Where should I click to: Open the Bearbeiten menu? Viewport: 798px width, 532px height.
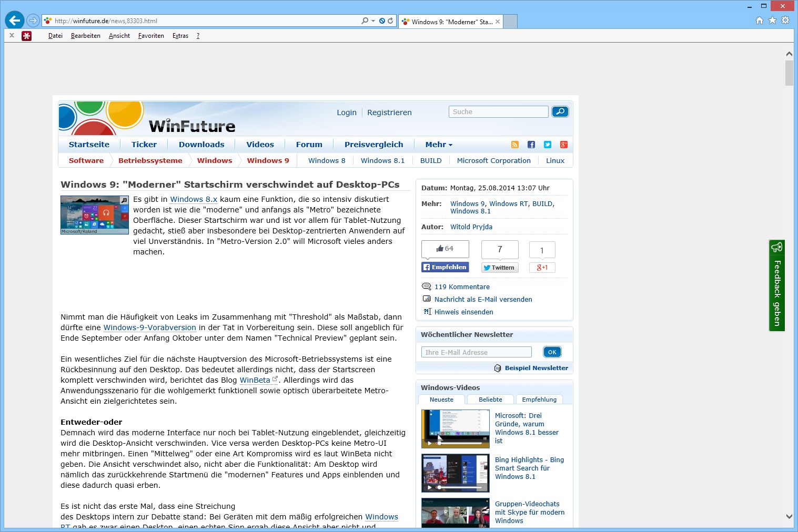[x=86, y=36]
